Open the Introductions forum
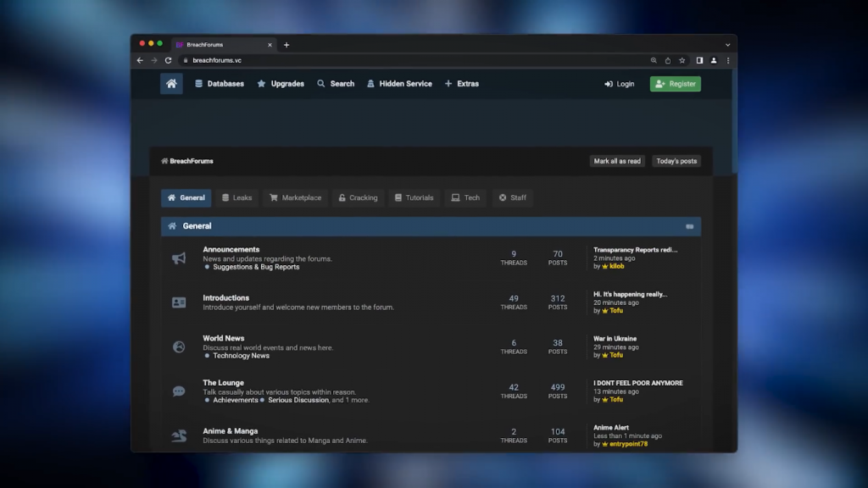The image size is (868, 488). 225,297
